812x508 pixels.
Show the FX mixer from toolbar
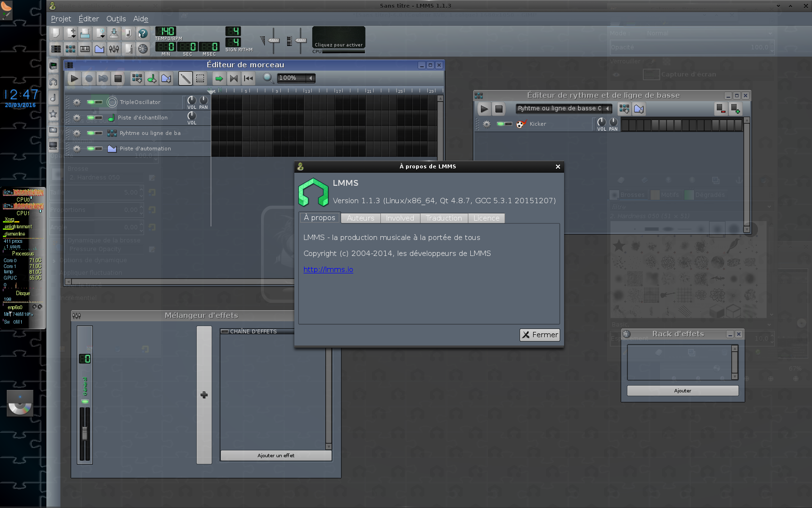pos(114,49)
